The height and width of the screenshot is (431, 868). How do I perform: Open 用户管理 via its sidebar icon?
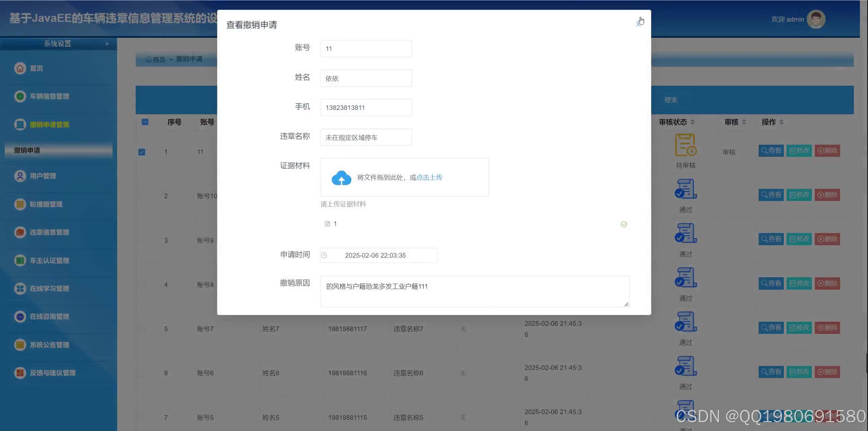[20, 176]
